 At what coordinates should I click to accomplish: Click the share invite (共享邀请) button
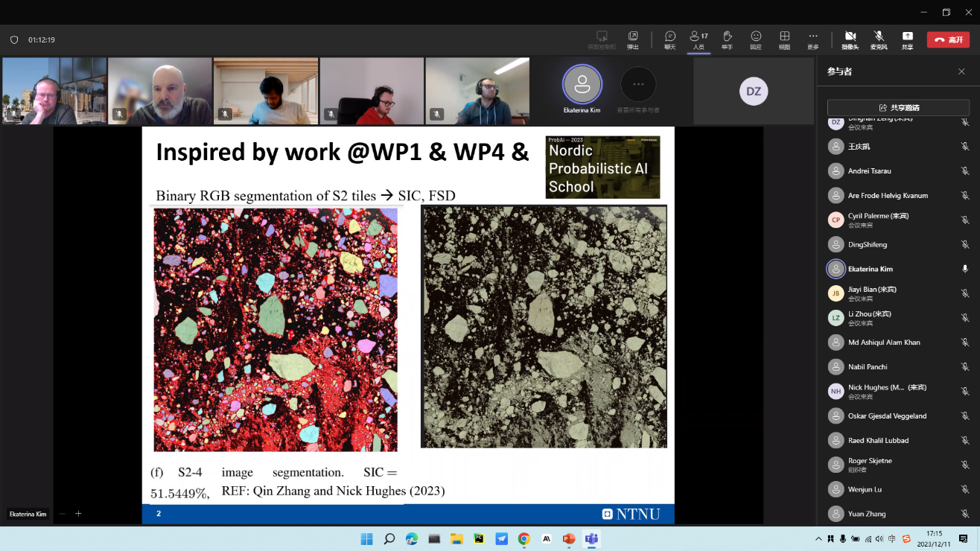899,107
